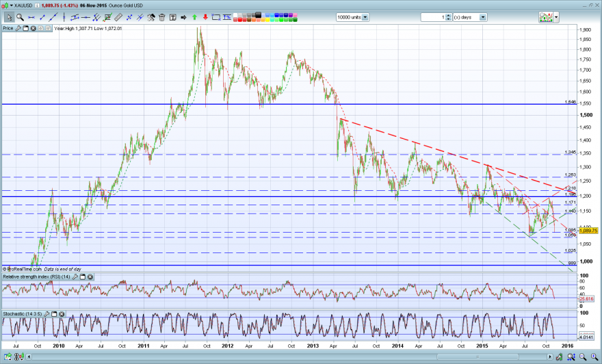Pick the blue two-point line tool
The height and width of the screenshot is (364, 602).
129,17
